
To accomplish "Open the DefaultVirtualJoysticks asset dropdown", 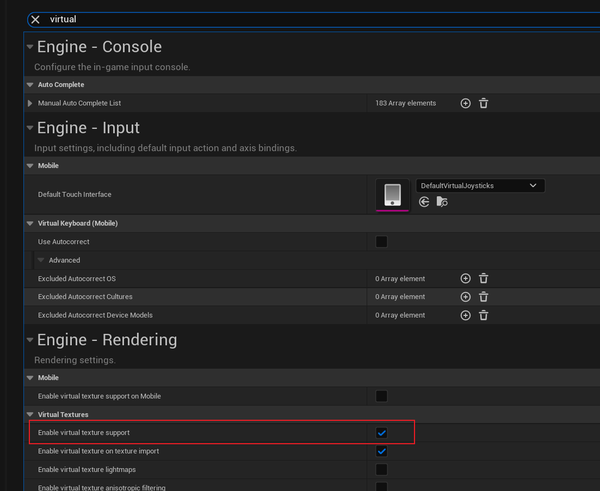I will (x=479, y=185).
